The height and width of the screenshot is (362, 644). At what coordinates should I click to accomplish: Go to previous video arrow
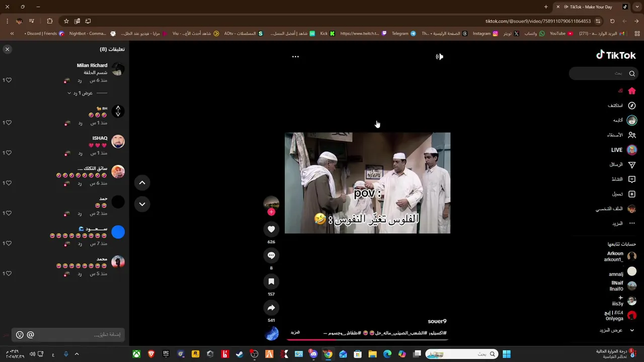(x=142, y=183)
